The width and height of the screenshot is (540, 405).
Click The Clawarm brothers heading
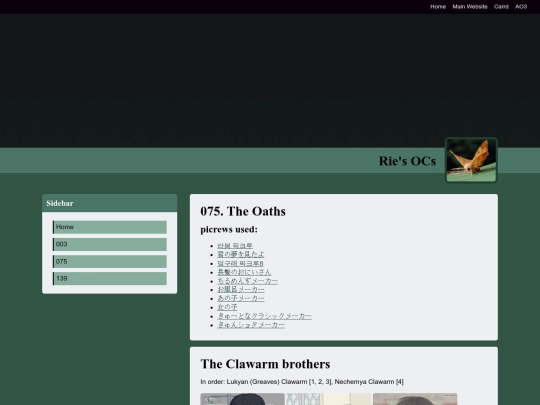[265, 364]
